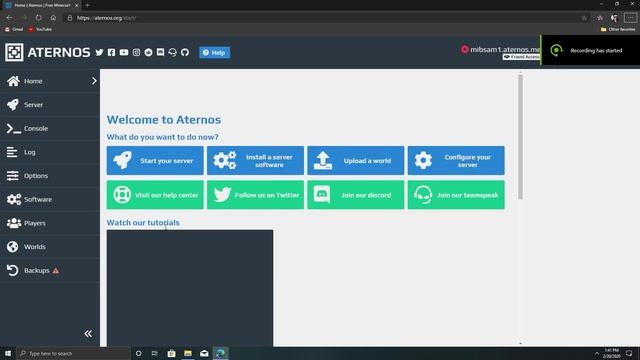This screenshot has height=360, width=640.
Task: Collapse the sidebar with double-arrow
Action: tap(88, 334)
